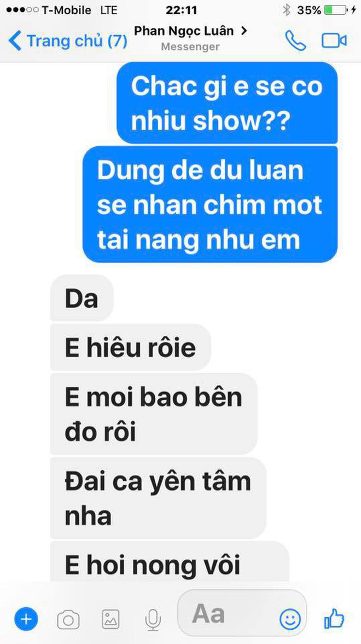Select the 'Chac gi e se co nhiu show??' message
Image resolution: width=361 pixels, height=644 pixels.
(x=228, y=103)
